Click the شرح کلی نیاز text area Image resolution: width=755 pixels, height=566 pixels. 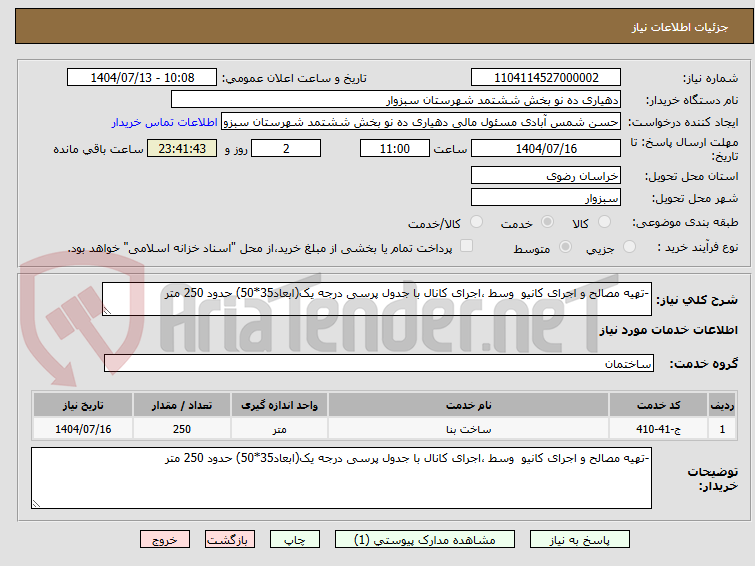coord(377,299)
